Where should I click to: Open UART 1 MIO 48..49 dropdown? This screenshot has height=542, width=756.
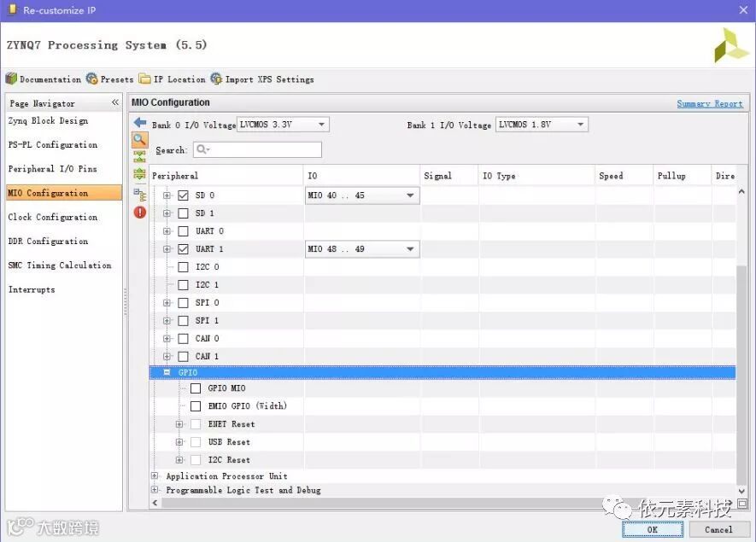point(362,249)
